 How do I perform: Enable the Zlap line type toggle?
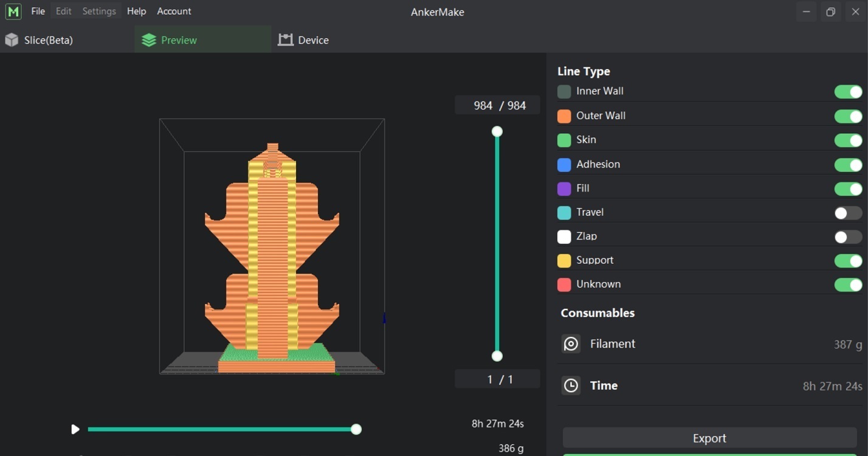[848, 237]
